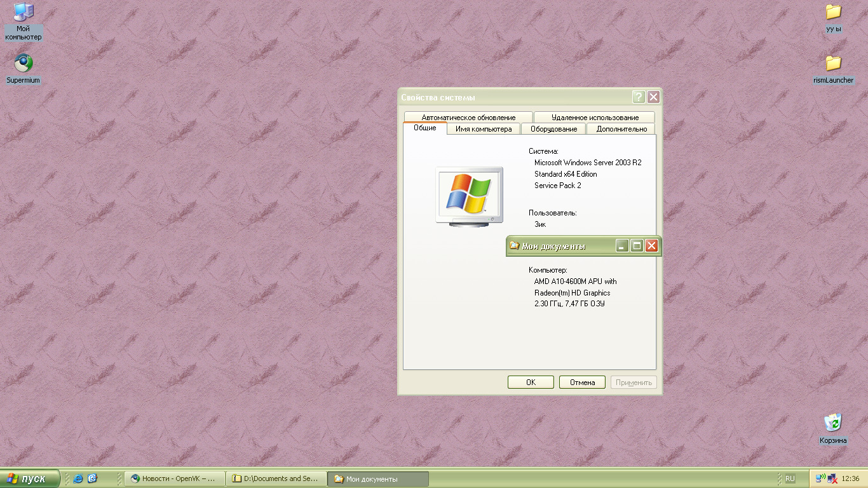Image resolution: width=868 pixels, height=488 pixels.
Task: Click the second blue quick launch icon
Action: [92, 478]
